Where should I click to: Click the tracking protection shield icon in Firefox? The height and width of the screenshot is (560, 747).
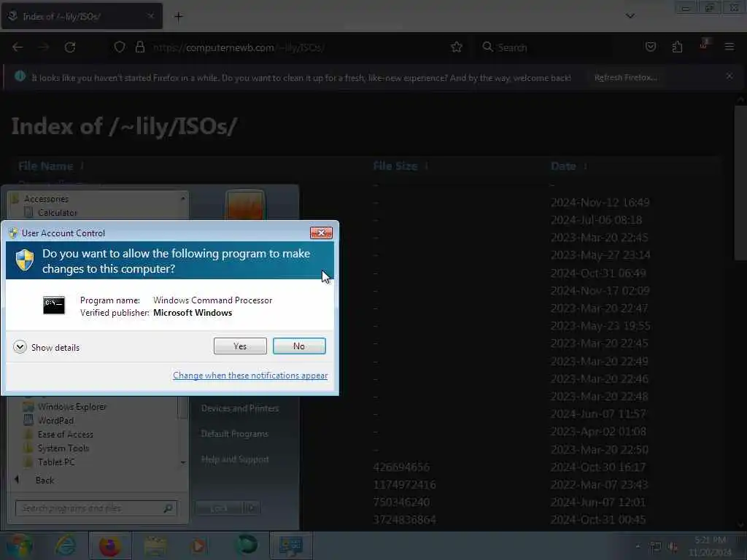point(120,47)
